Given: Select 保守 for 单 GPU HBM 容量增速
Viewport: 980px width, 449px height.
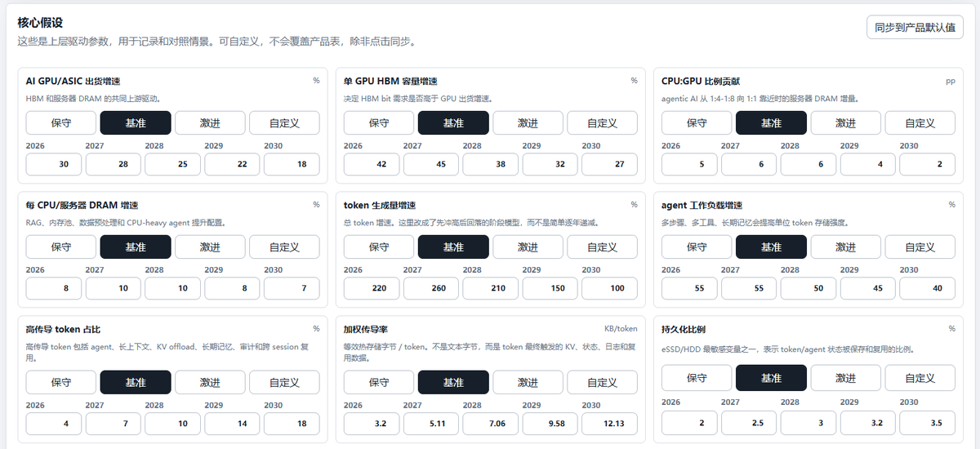Looking at the screenshot, I should tap(379, 122).
